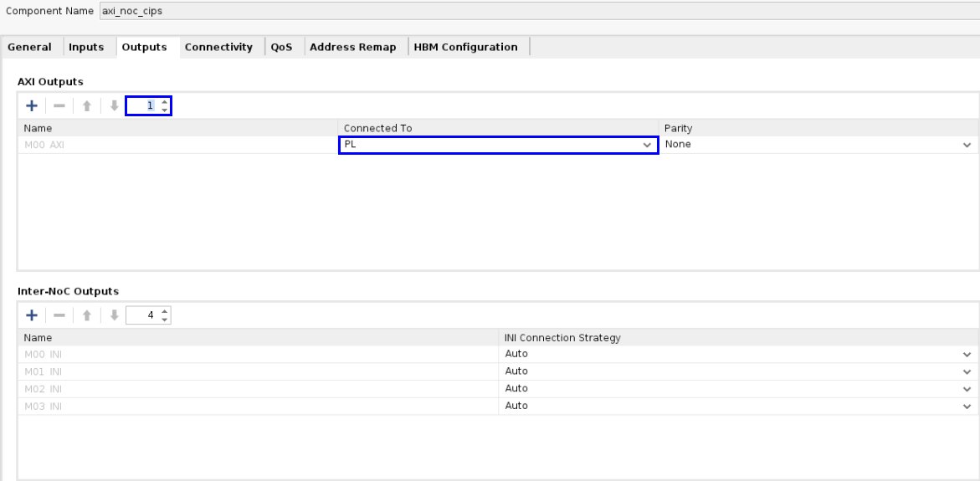980x481 pixels.
Task: Remove Inter-NoC output using minus icon
Action: (59, 315)
